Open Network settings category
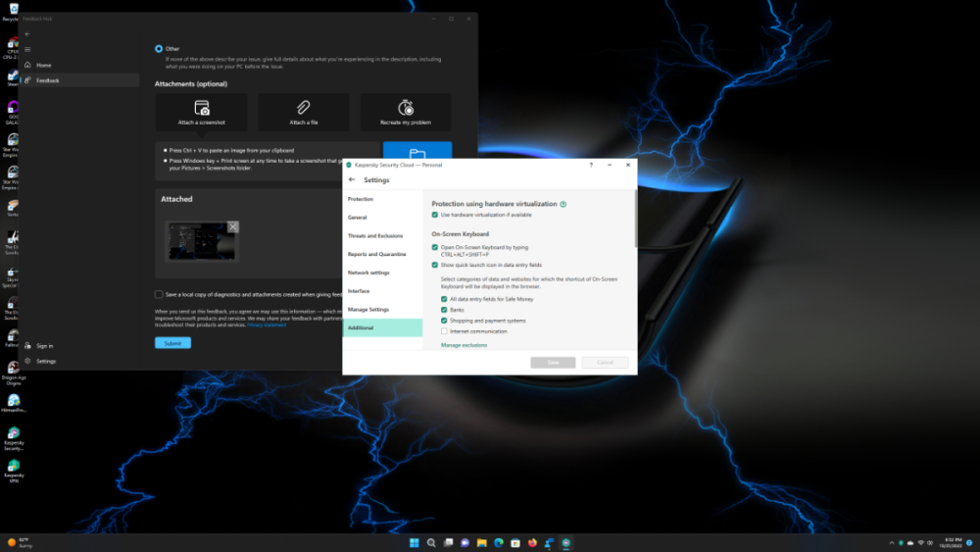Image resolution: width=980 pixels, height=552 pixels. point(382,273)
